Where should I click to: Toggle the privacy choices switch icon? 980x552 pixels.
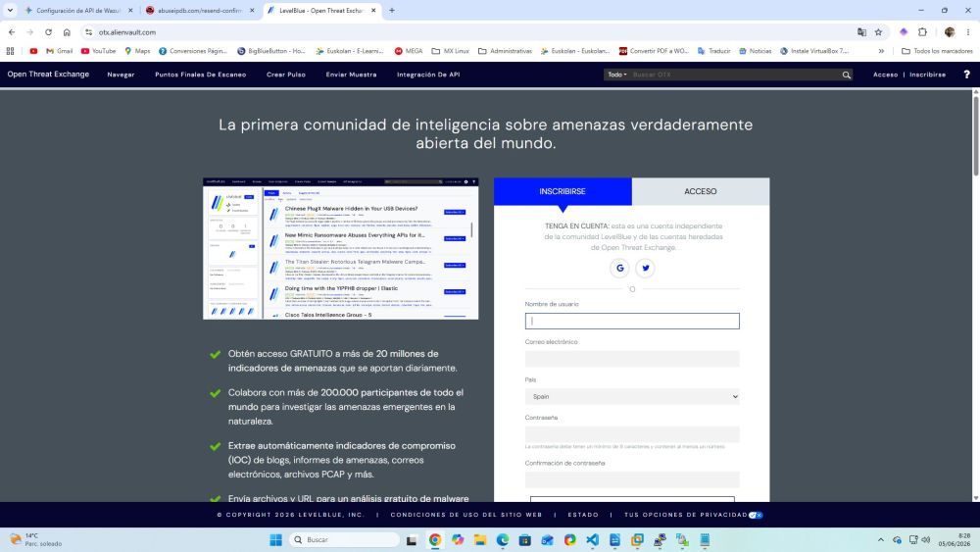tap(755, 515)
